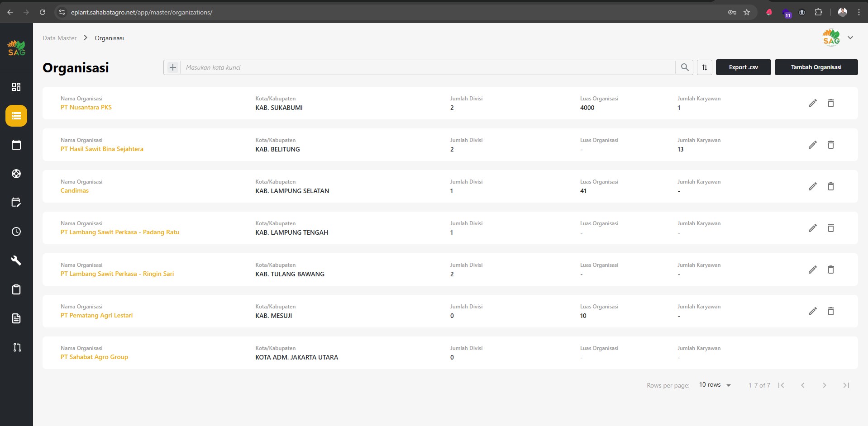Open the clipboard sidebar icon

pyautogui.click(x=16, y=289)
